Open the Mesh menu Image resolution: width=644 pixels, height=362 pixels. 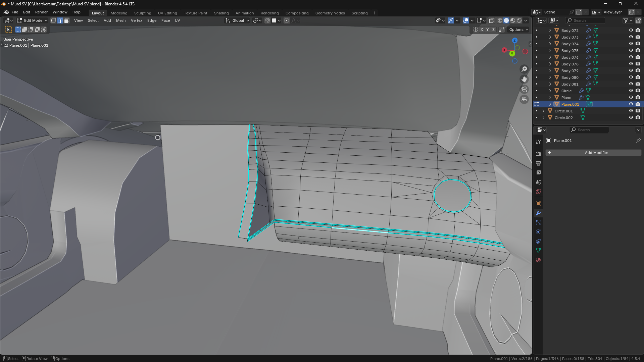[x=120, y=20]
